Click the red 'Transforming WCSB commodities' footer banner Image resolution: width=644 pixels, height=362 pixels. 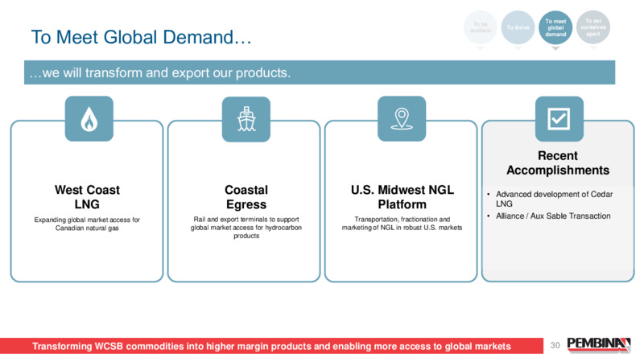coord(271,346)
